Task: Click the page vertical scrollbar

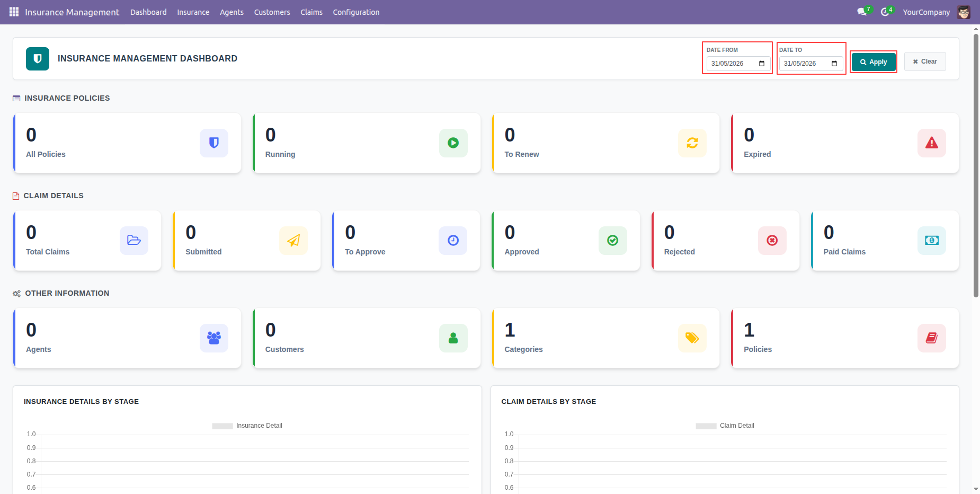Action: 976,162
